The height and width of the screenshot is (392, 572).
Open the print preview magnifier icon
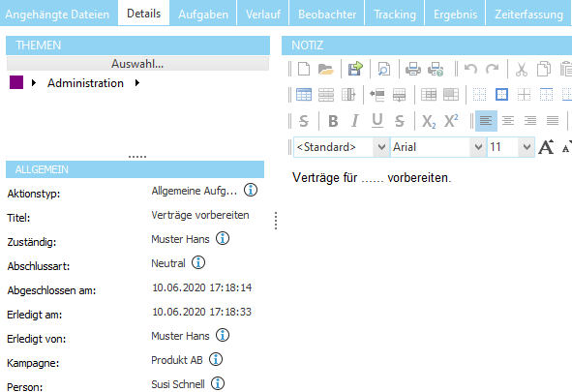384,69
